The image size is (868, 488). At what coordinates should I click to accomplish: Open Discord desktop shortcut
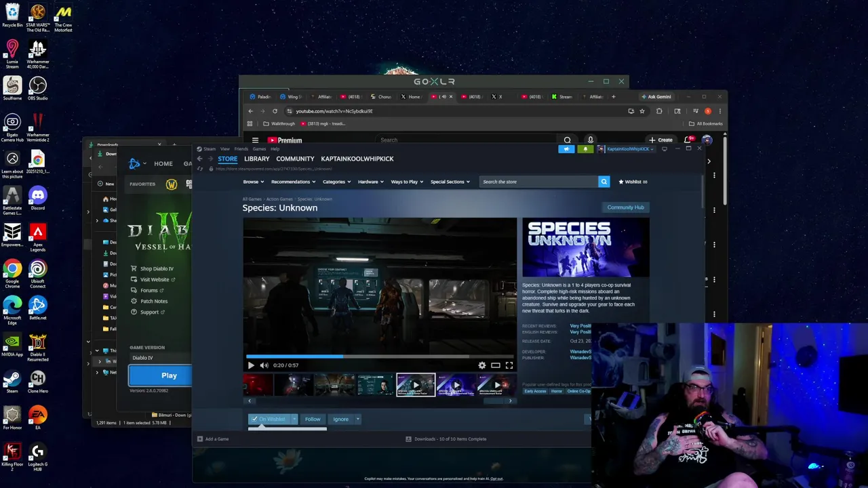(37, 198)
